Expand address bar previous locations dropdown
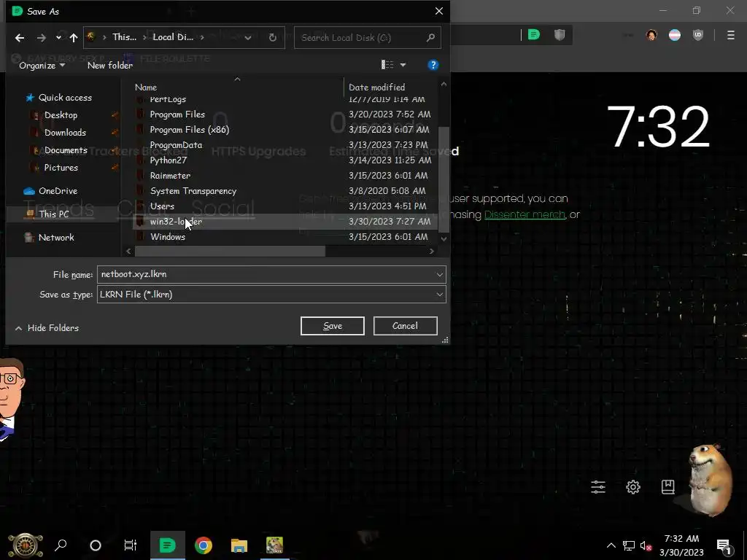This screenshot has height=560, width=747. click(x=248, y=38)
